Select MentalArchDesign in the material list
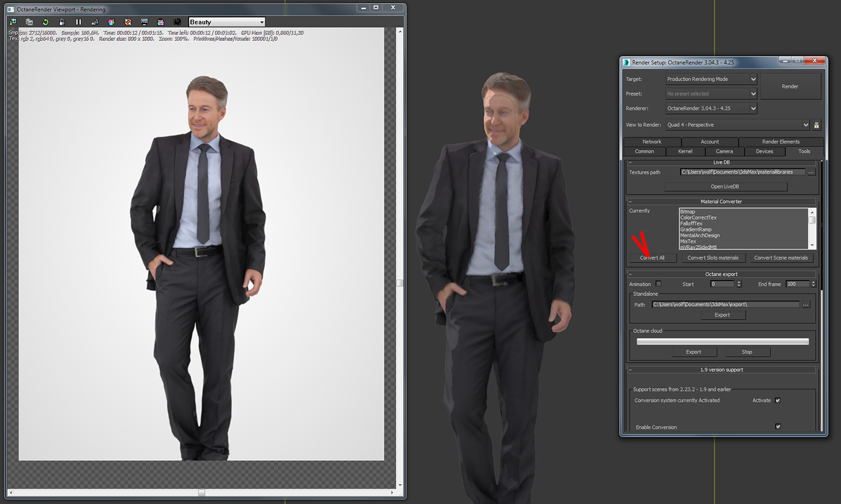 point(700,235)
